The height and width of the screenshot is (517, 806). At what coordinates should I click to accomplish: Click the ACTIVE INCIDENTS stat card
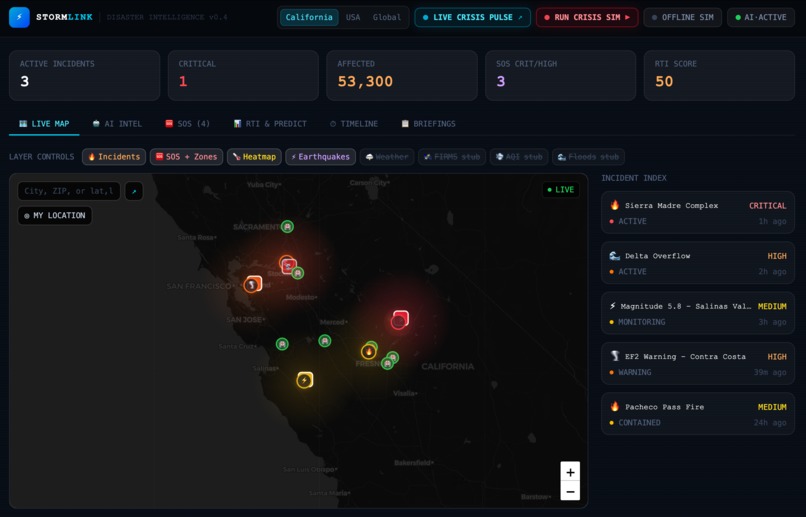tap(84, 75)
